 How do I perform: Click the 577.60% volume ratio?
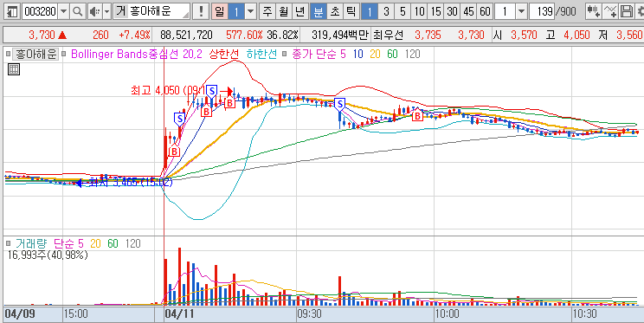coord(244,36)
